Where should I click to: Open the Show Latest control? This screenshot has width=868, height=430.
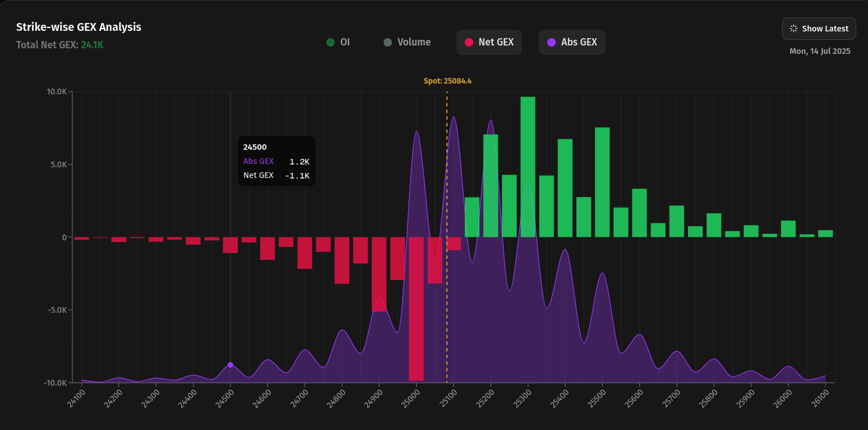coord(819,28)
